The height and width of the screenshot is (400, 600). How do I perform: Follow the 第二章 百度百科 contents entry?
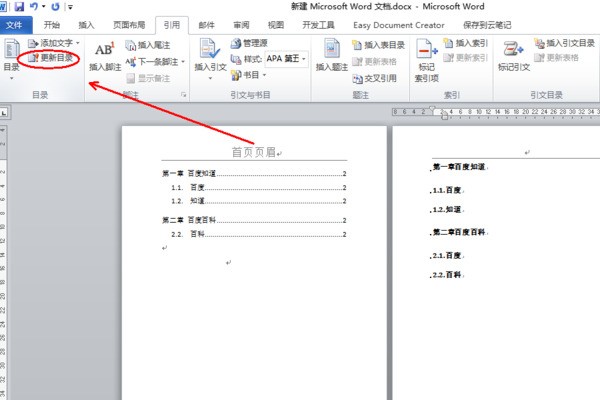click(x=254, y=220)
